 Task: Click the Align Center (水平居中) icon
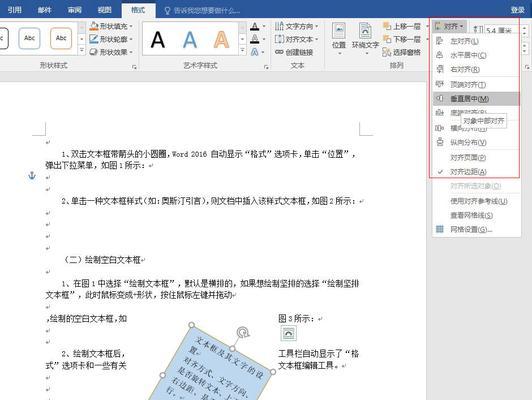(x=439, y=55)
